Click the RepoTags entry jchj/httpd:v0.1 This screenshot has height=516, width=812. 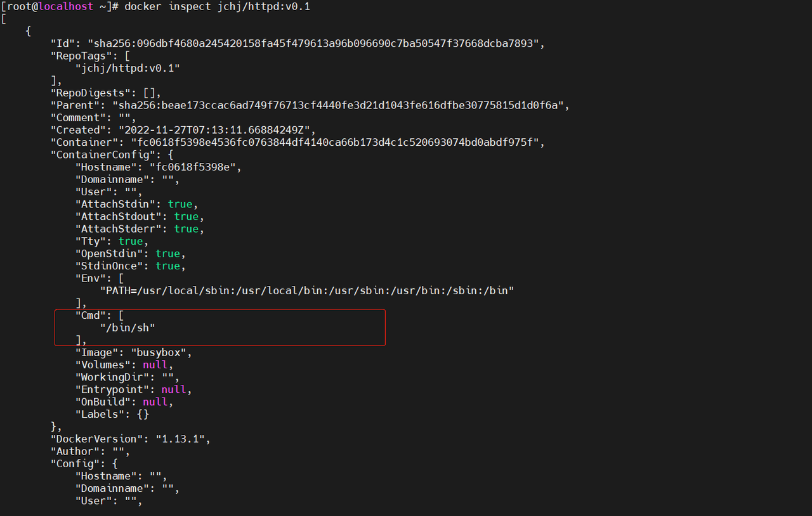128,68
